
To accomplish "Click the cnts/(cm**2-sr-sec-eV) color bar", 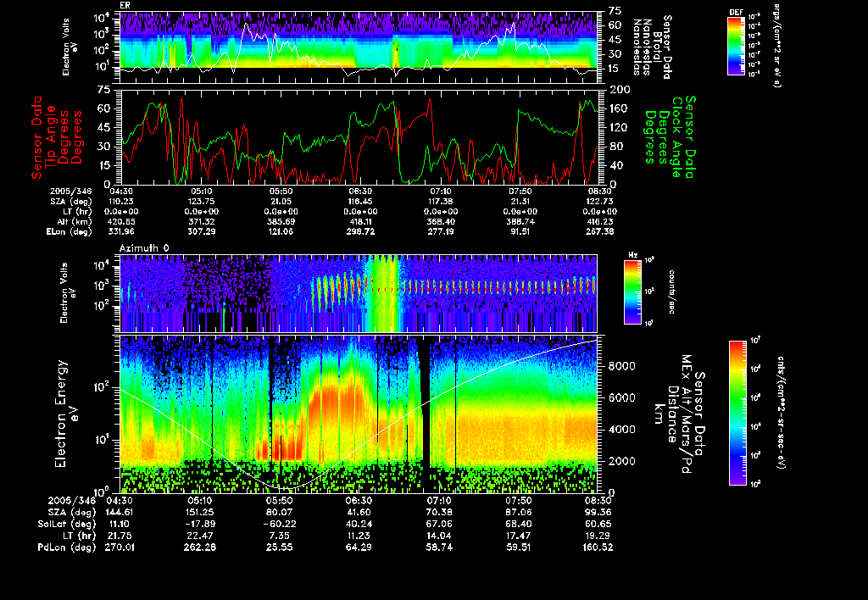I will [737, 413].
